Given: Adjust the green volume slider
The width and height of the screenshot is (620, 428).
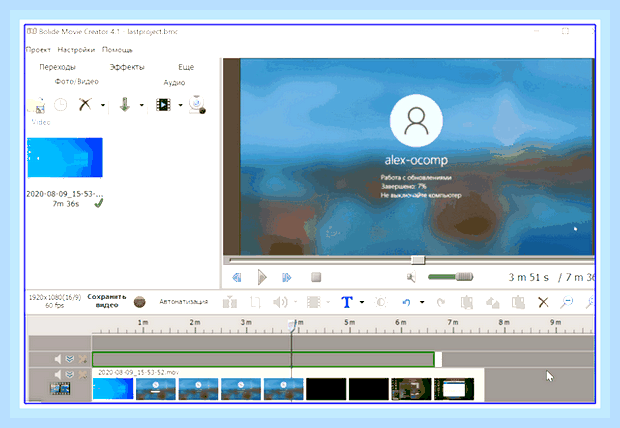Looking at the screenshot, I should (x=450, y=276).
